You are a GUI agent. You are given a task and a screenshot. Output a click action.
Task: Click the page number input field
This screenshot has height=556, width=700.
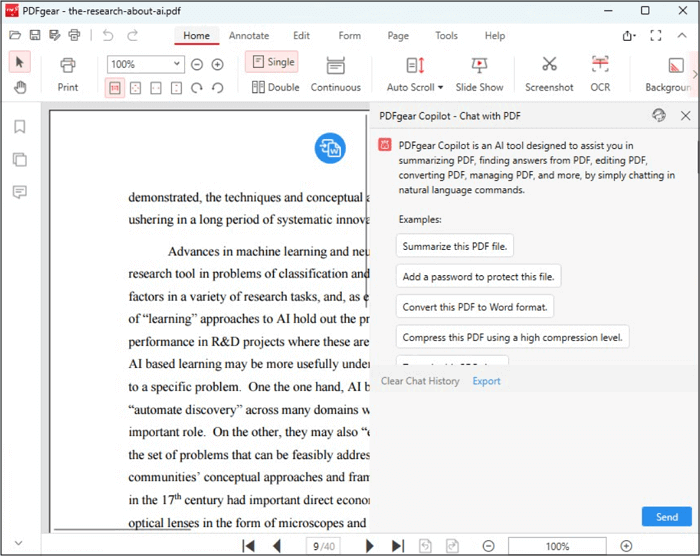click(x=320, y=546)
